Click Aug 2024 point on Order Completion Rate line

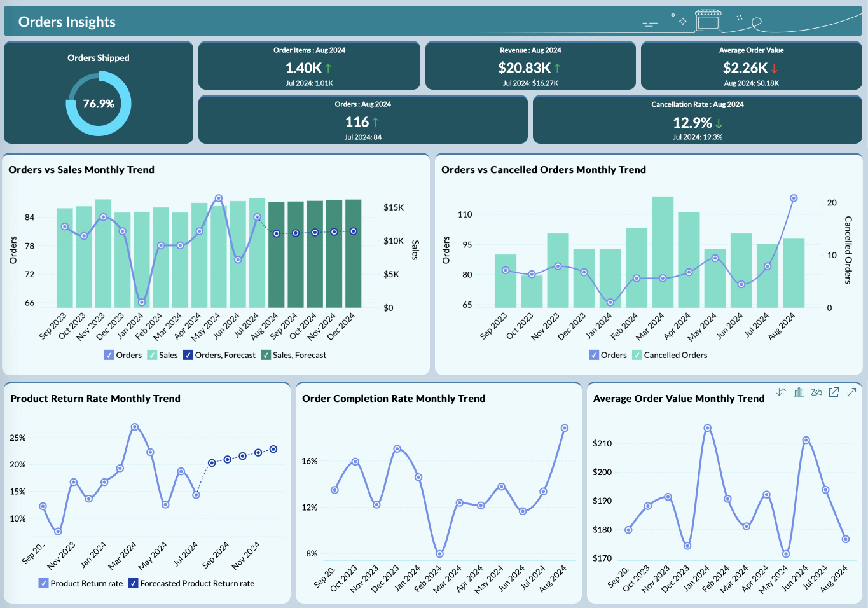pyautogui.click(x=564, y=428)
